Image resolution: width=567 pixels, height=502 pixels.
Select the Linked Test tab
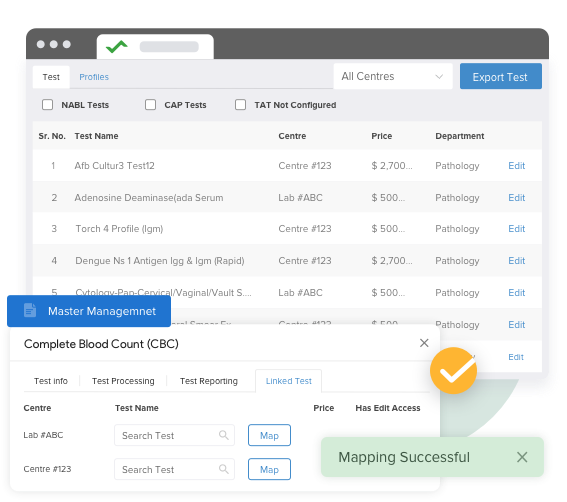pos(289,381)
